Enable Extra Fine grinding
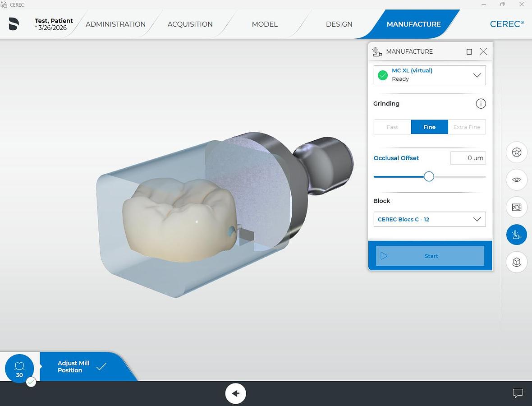 pos(467,127)
